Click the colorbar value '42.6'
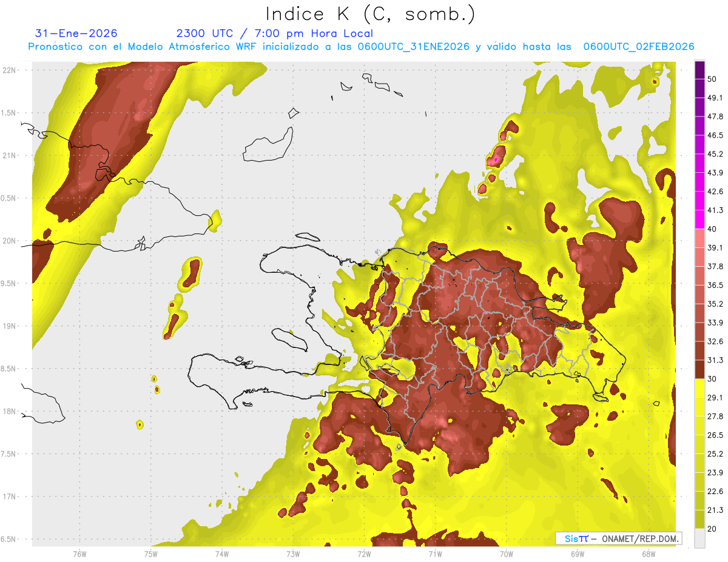The height and width of the screenshot is (562, 728). [715, 192]
